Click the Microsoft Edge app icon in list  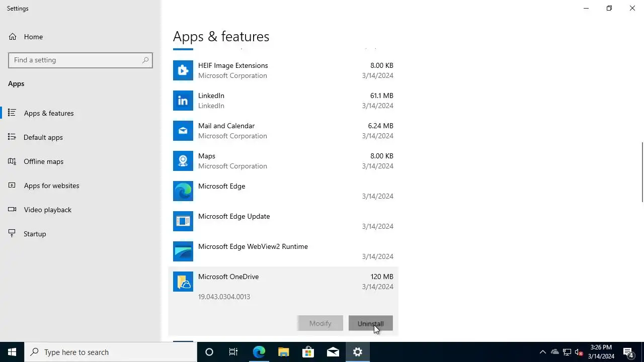coord(183,191)
